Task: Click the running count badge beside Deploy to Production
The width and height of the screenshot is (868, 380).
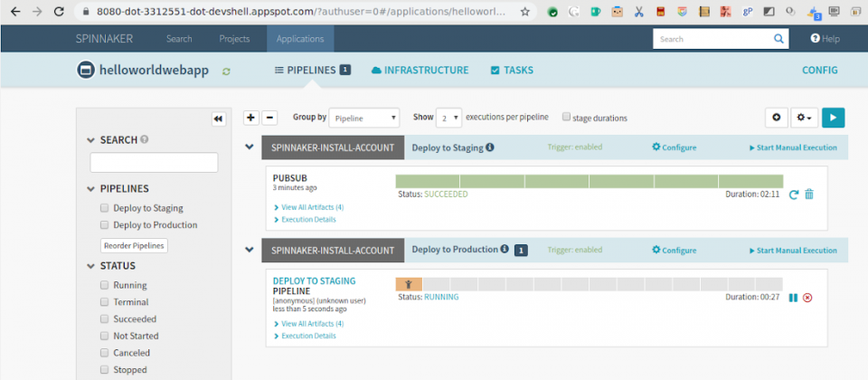Action: [x=521, y=251]
